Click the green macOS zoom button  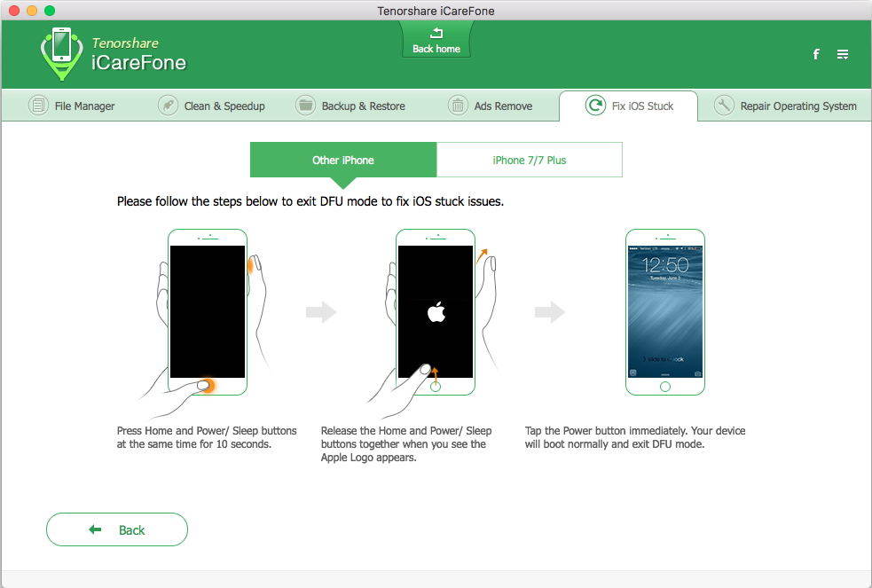tap(50, 10)
